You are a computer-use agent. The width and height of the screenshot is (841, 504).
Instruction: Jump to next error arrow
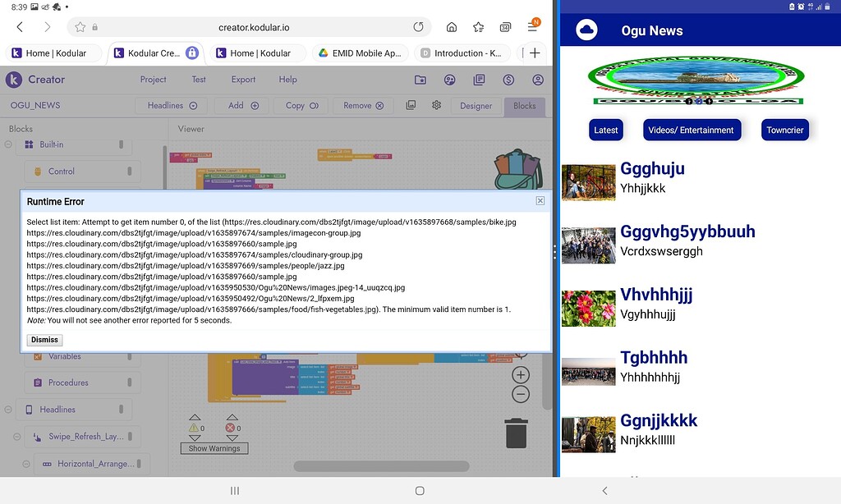[x=232, y=438]
